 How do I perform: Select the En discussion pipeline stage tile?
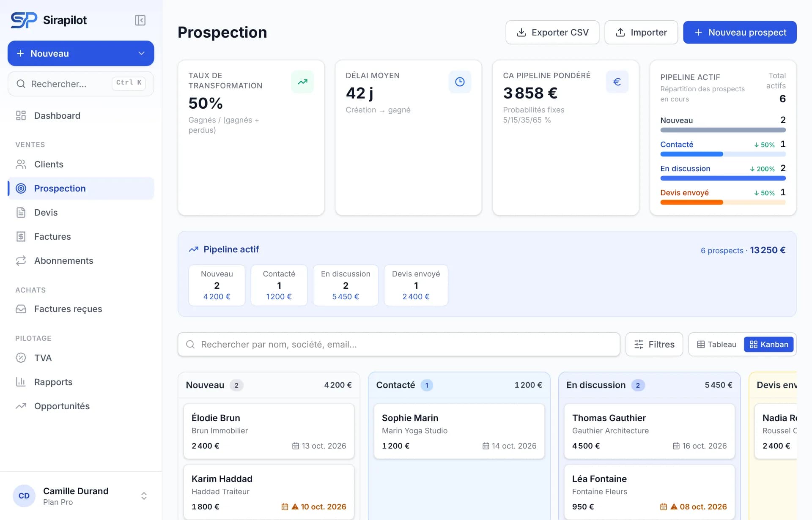coord(346,285)
